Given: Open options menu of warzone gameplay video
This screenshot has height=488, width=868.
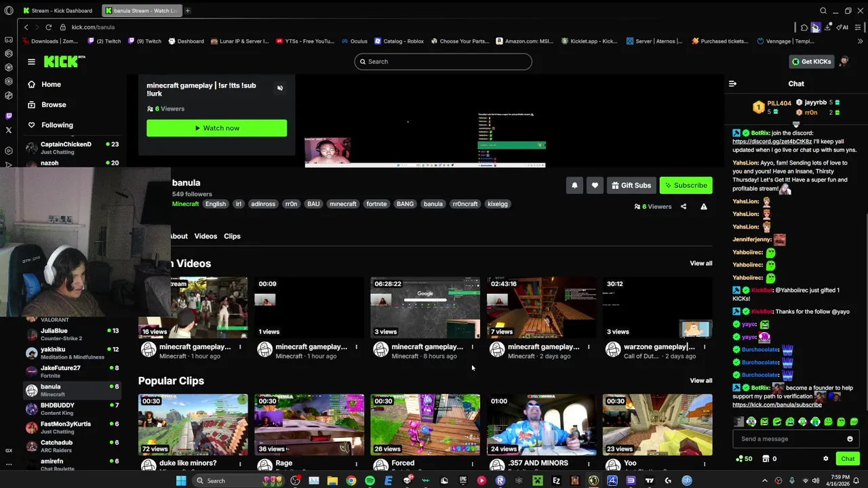Looking at the screenshot, I should pyautogui.click(x=704, y=347).
